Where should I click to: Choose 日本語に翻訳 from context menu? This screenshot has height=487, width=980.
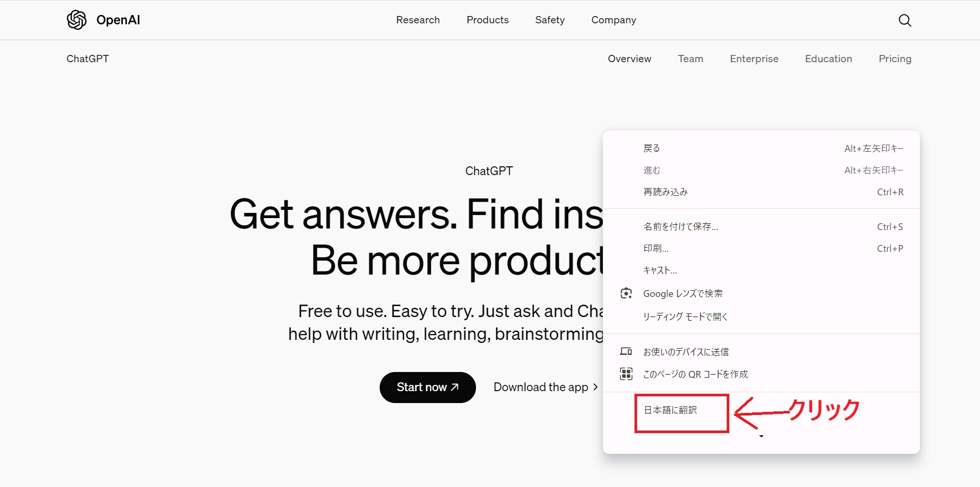click(670, 410)
